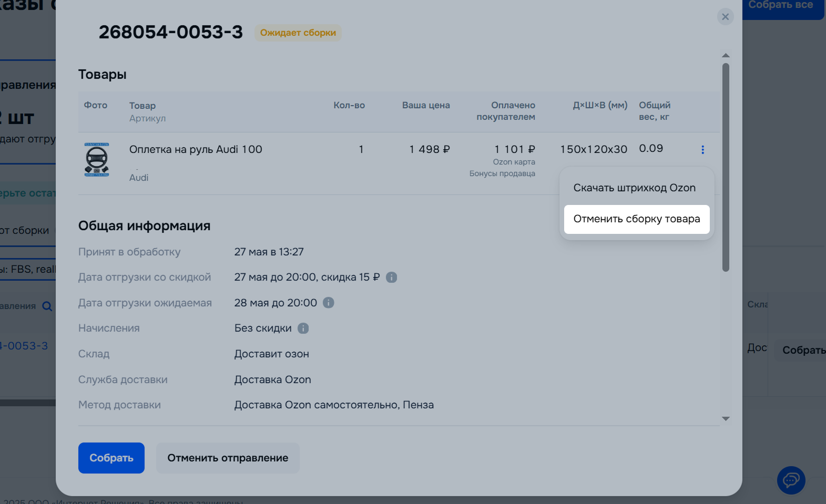Select Скачать штрихкод Ozon menu item
This screenshot has height=504, width=826.
point(635,188)
